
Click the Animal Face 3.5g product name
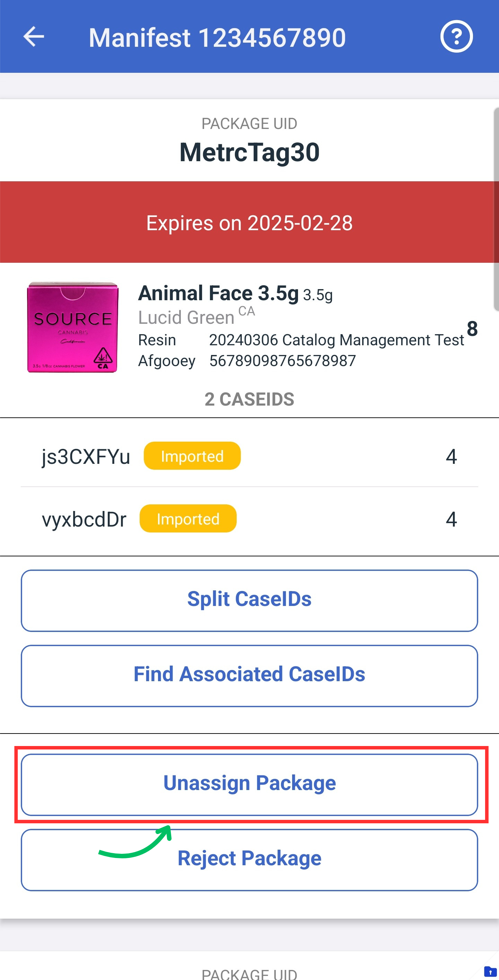218,293
